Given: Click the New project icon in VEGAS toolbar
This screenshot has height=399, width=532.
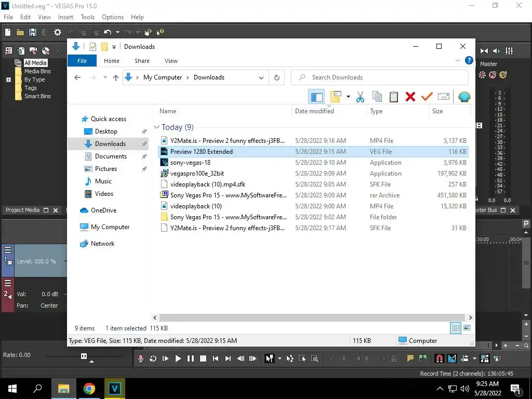Looking at the screenshot, I should click(x=8, y=32).
